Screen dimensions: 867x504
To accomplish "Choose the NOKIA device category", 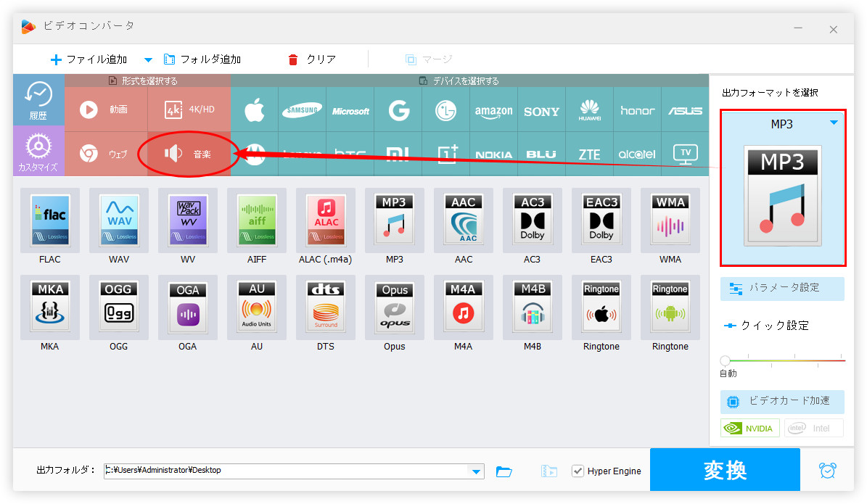I will pos(494,154).
